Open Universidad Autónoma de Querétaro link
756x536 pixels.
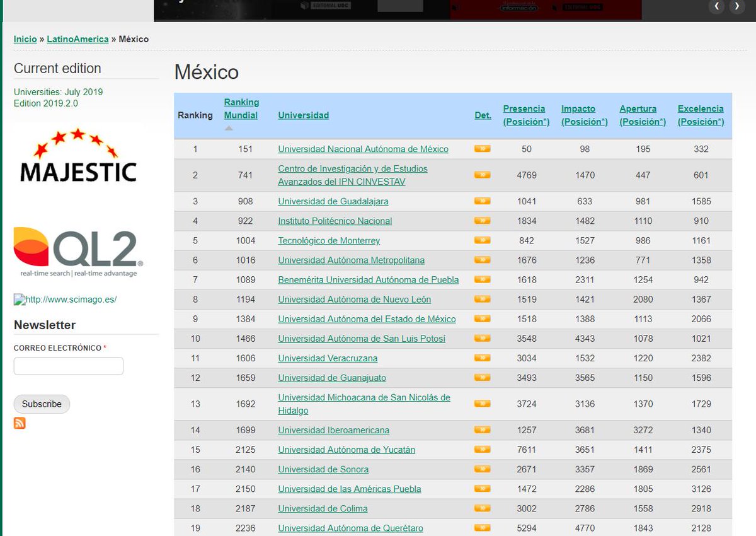(351, 528)
